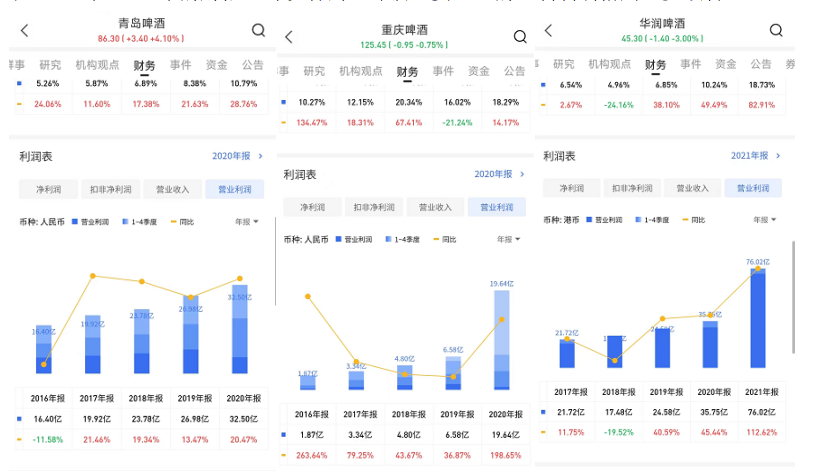This screenshot has height=474, width=823.
Task: Open the 年报 dropdown in the 重庆啤酒 chart
Action: [508, 239]
